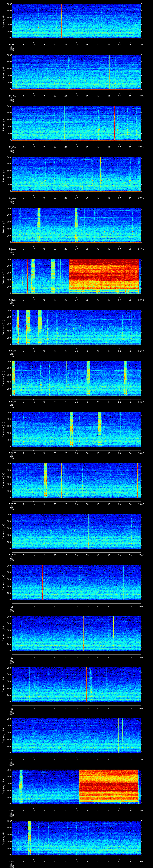Click the 3:22:00 start time label
153x868 pixels.
12,351
